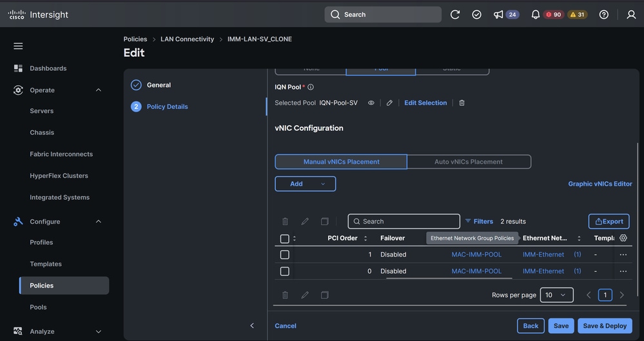Viewport: 644px width, 341px height.
Task: Select Manual vNICs Placement option
Action: point(341,162)
